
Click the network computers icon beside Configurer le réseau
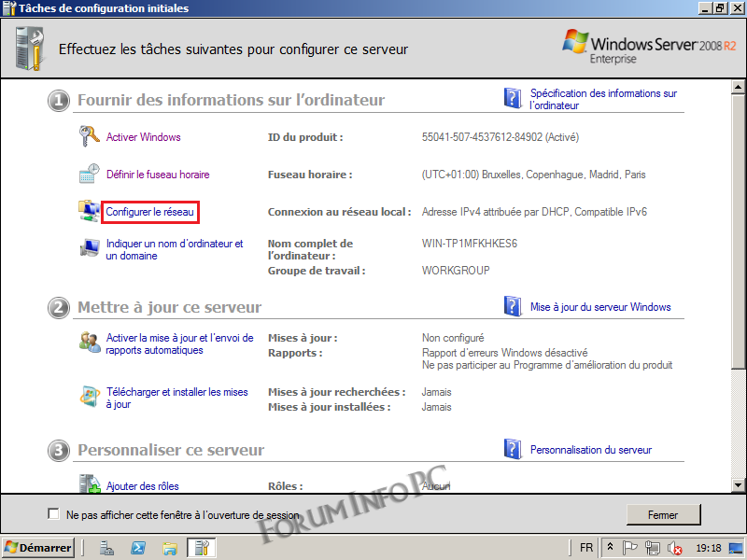[x=89, y=212]
